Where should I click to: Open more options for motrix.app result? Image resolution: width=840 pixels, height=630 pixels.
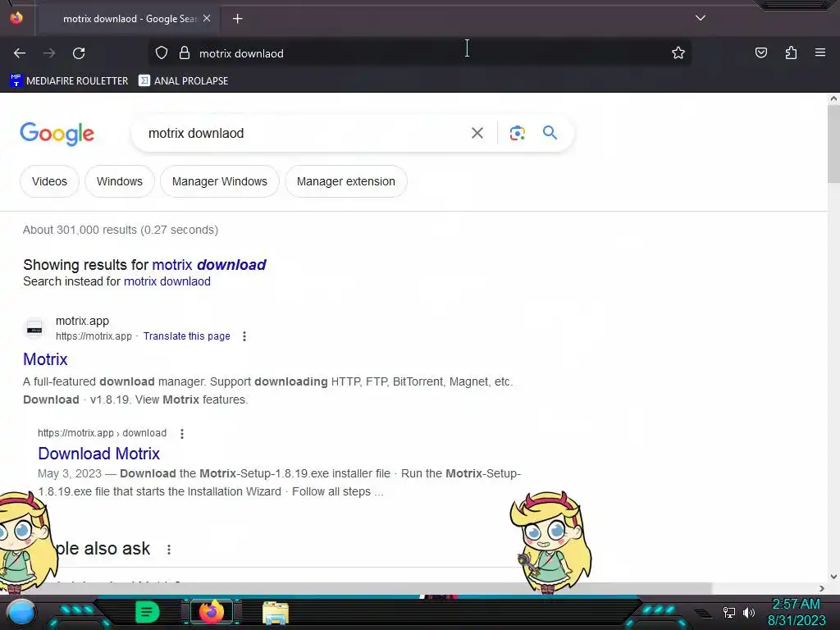(244, 336)
